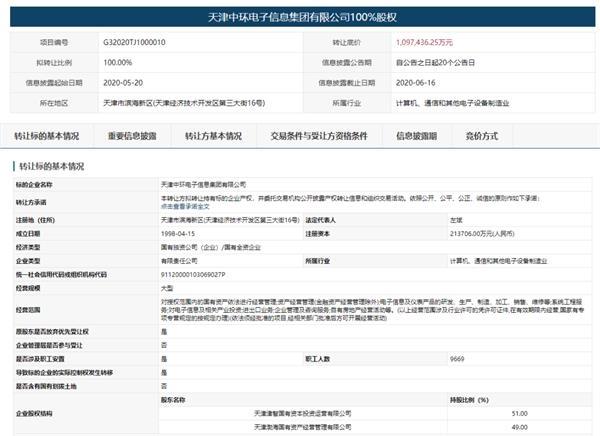Viewport: 600px width, 436px height.
Task: Select establishment date 1998-04-15
Action: 178,234
